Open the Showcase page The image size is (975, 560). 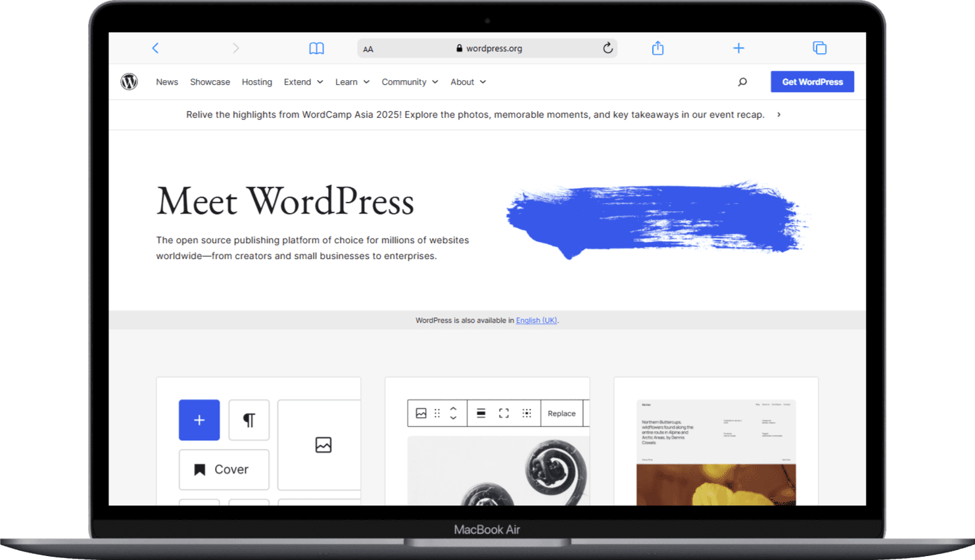click(x=210, y=82)
